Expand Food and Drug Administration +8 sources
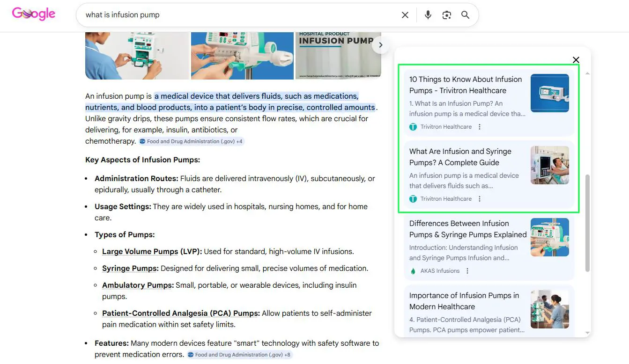Viewport: 629px width, 364px height. (x=240, y=355)
